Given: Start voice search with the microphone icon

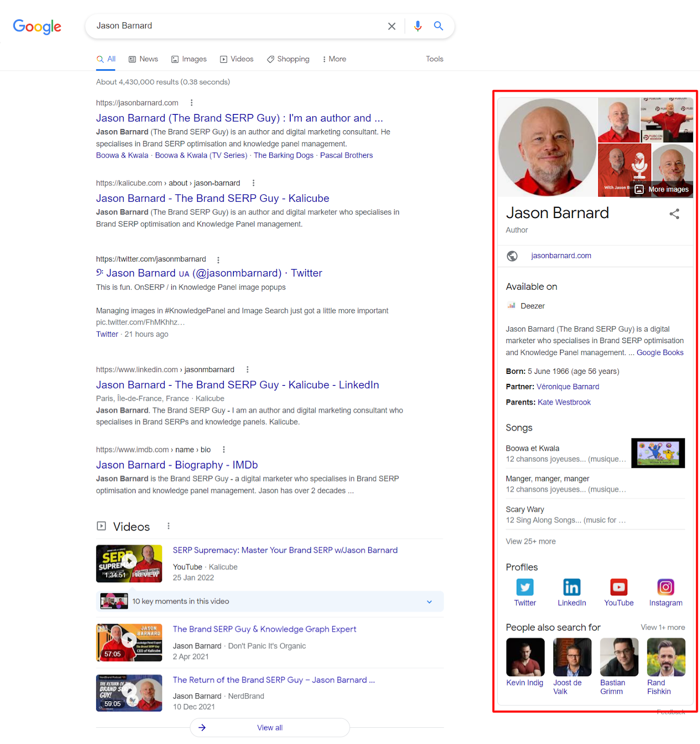Looking at the screenshot, I should [x=418, y=26].
